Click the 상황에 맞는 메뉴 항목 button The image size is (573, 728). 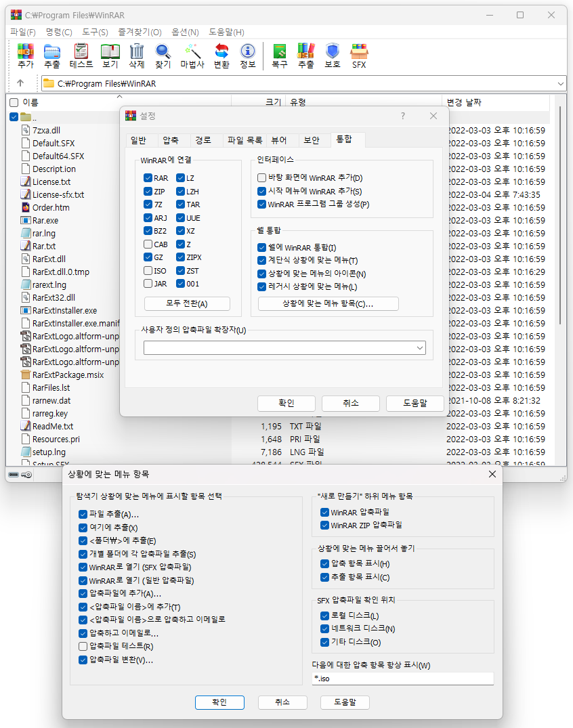328,303
